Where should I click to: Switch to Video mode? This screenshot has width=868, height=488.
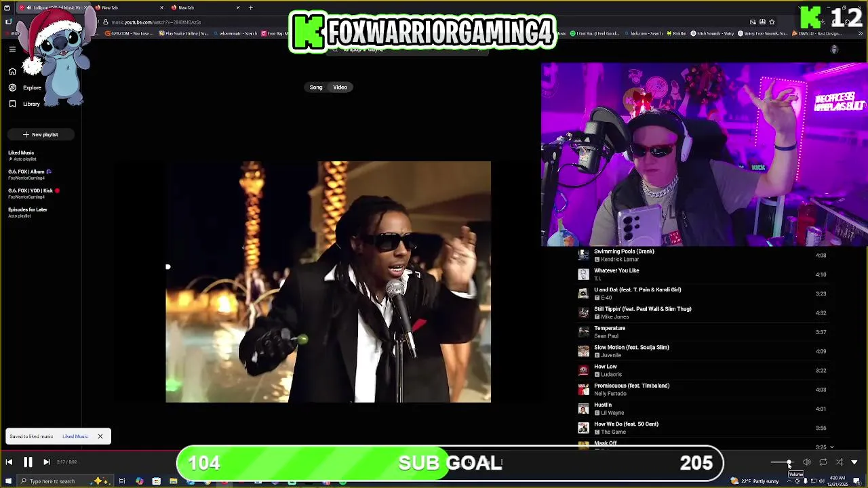click(x=340, y=87)
